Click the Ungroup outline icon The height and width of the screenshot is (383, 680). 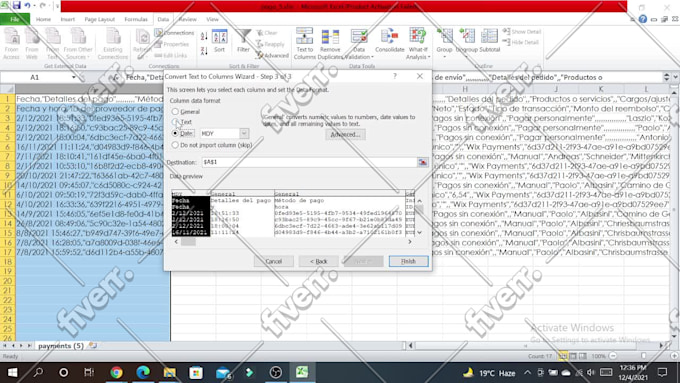467,41
